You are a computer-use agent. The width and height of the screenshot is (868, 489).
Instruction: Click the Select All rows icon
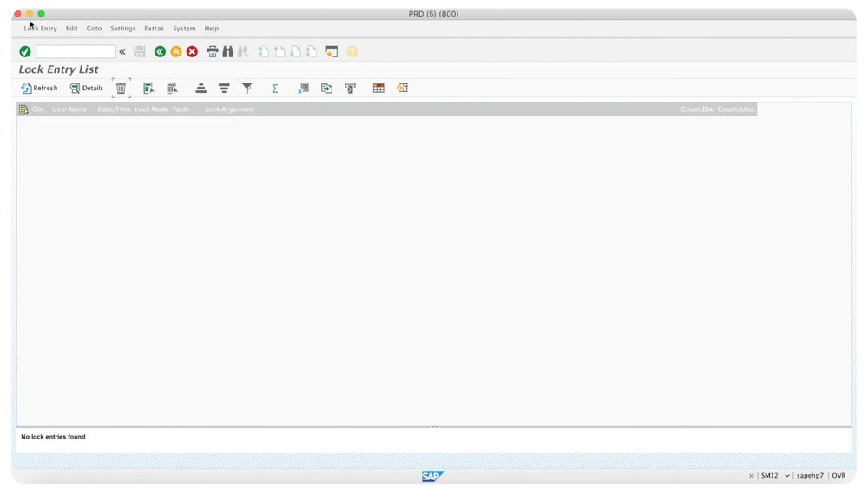[148, 88]
